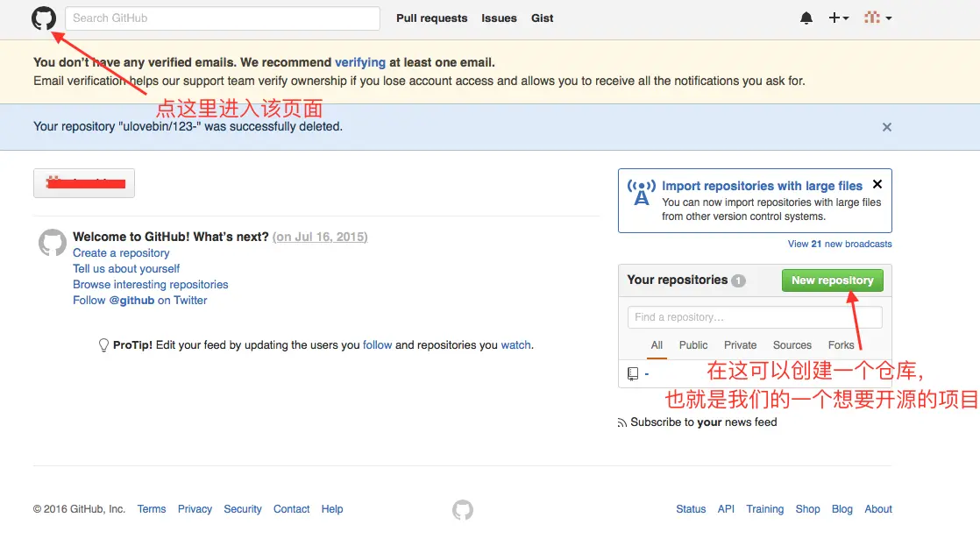Select the Sources repositories tab
Viewport: 980px width, 546px height.
pyautogui.click(x=792, y=344)
